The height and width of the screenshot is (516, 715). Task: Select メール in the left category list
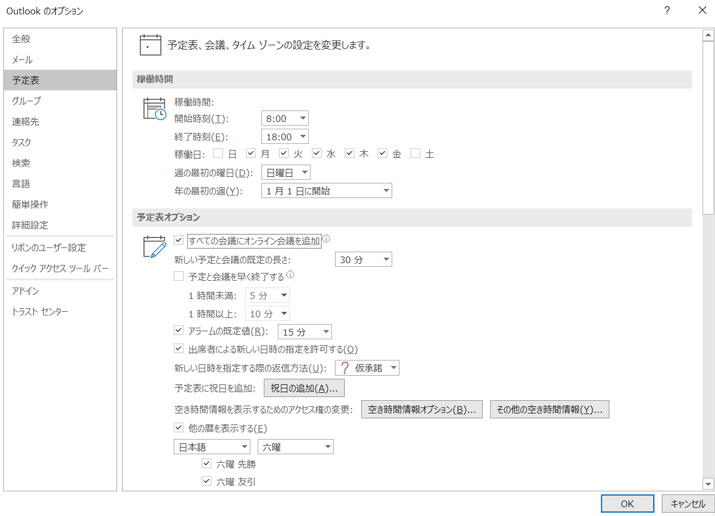coord(22,60)
